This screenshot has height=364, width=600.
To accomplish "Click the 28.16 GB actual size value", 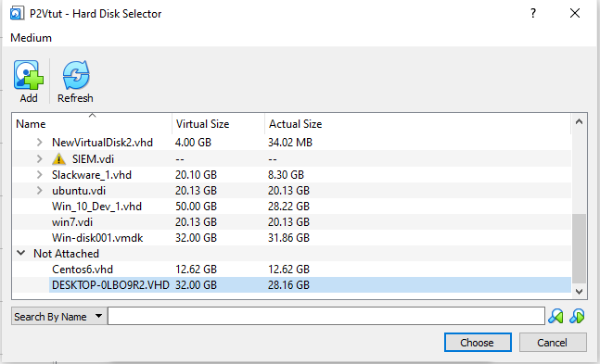I will 288,285.
